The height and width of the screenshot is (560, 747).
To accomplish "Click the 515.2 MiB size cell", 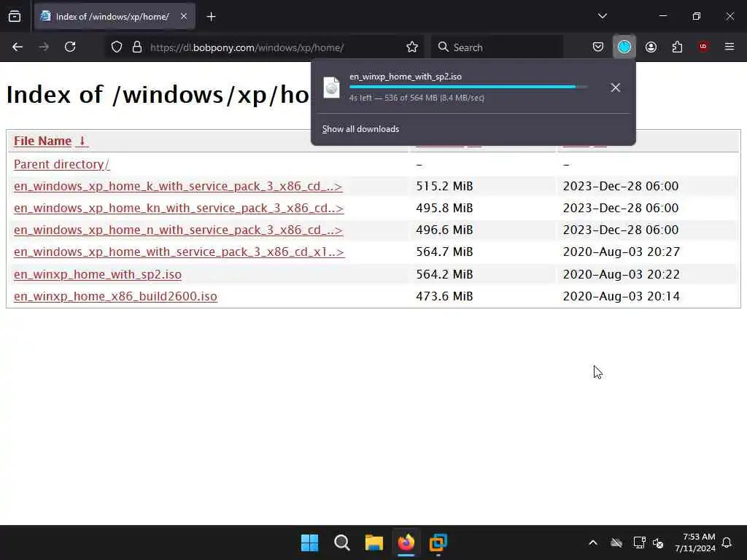I will tap(444, 186).
